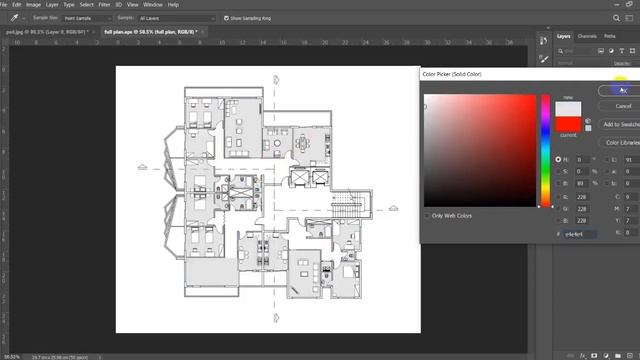
Task: Switch to the Layers panel tab
Action: [564, 36]
